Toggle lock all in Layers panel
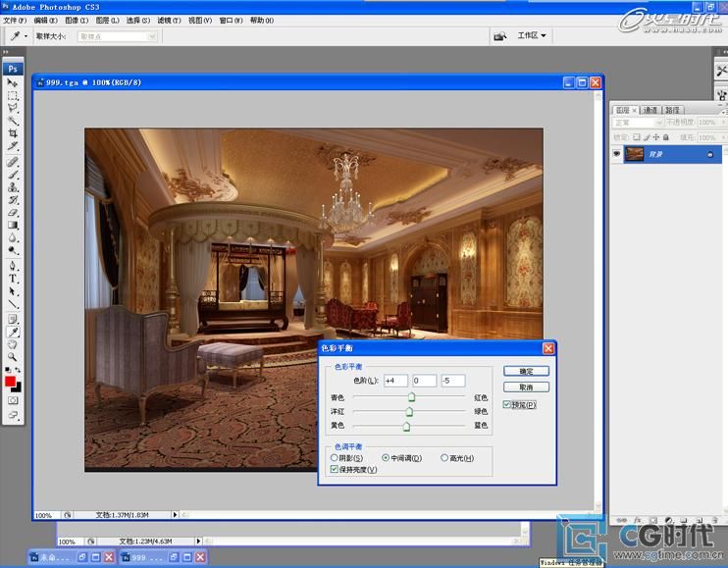 666,137
